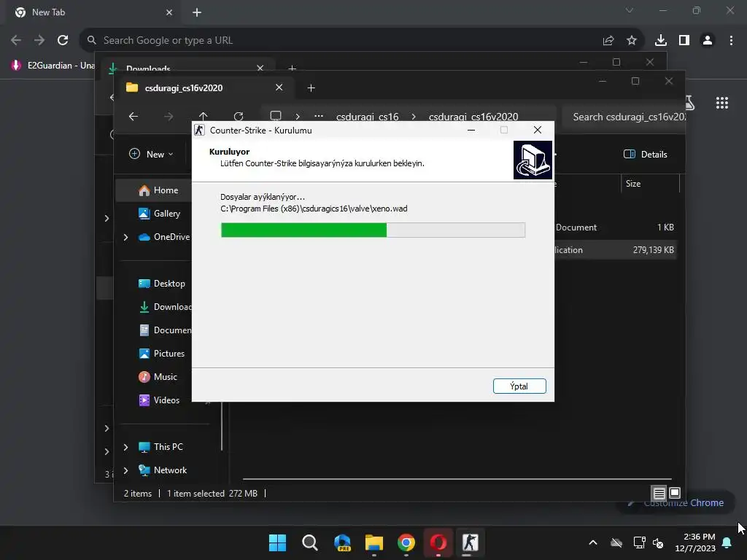Add a new File Explorer tab
747x560 pixels.
tap(311, 88)
